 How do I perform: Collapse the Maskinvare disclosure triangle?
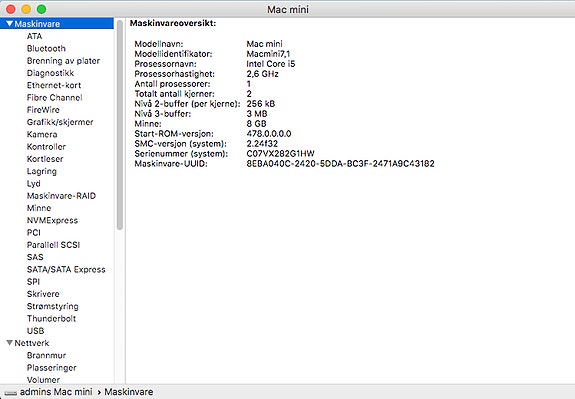pyautogui.click(x=10, y=24)
